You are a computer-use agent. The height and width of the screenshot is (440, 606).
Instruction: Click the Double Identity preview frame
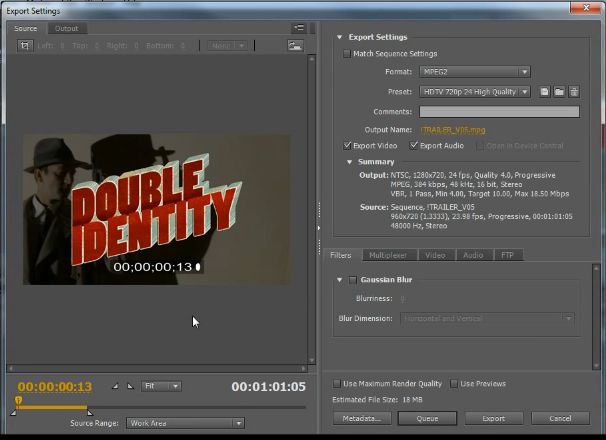[x=157, y=210]
